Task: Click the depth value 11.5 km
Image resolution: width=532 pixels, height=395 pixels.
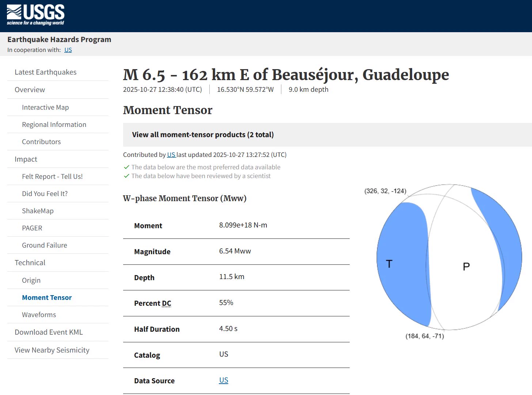Action: [x=232, y=276]
